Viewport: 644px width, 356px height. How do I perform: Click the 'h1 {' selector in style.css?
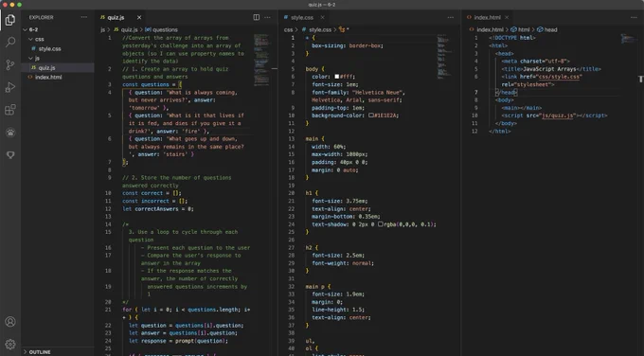(x=312, y=193)
